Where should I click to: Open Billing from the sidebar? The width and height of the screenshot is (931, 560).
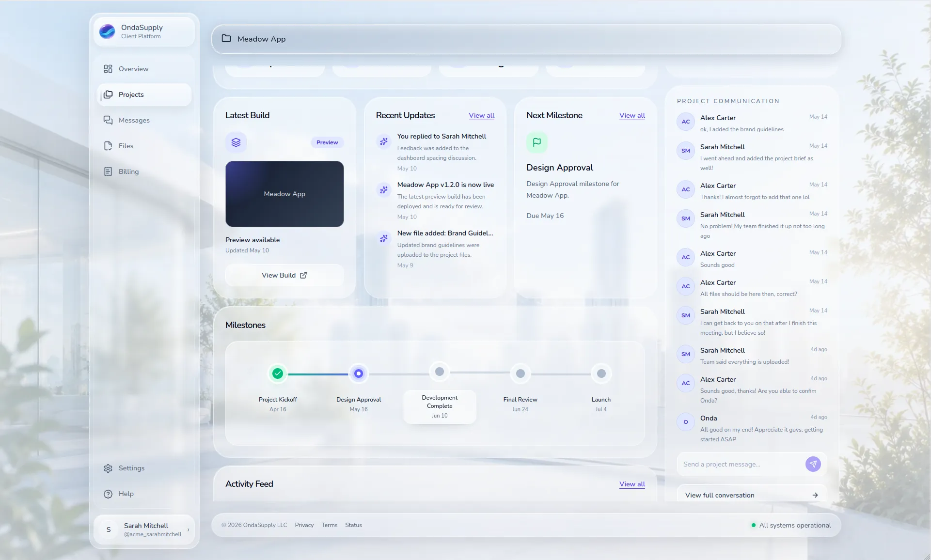click(144, 171)
